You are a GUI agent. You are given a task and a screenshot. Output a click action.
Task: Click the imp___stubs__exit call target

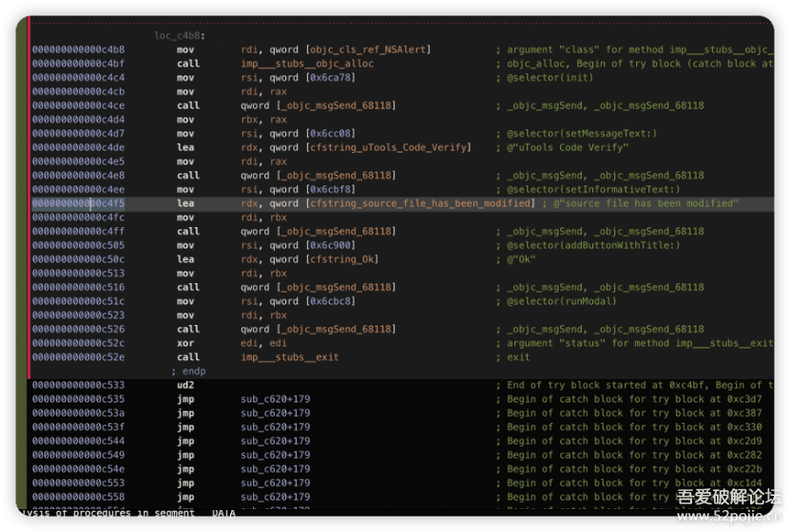coord(290,357)
